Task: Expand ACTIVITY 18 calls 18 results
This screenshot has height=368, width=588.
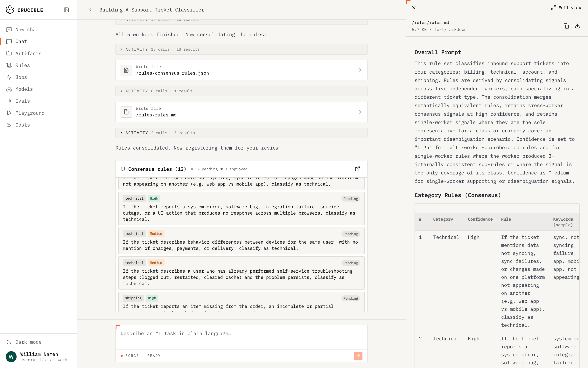Action: [x=241, y=49]
